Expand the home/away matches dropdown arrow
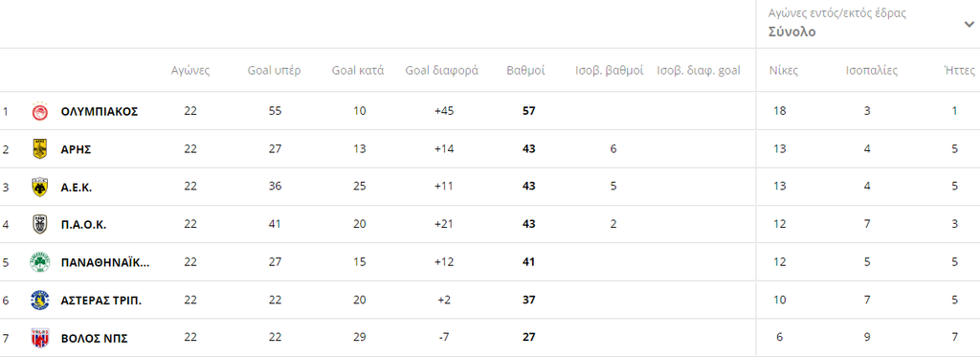This screenshot has height=357, width=980. [x=969, y=24]
